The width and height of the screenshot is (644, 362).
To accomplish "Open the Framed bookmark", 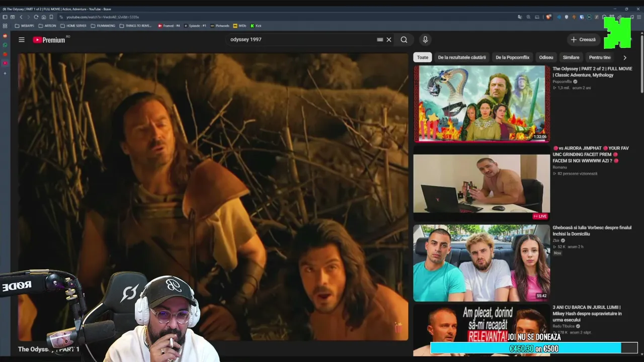I will 169,26.
